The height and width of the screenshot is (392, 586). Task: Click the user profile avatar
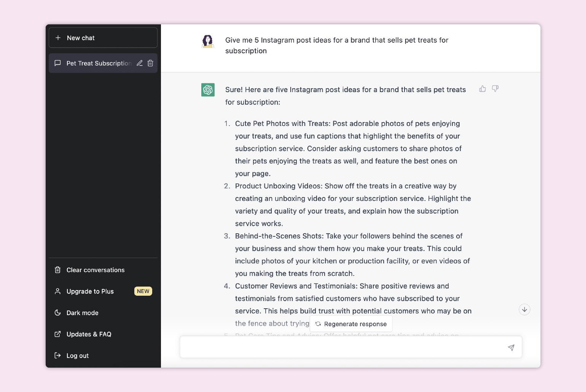point(208,41)
